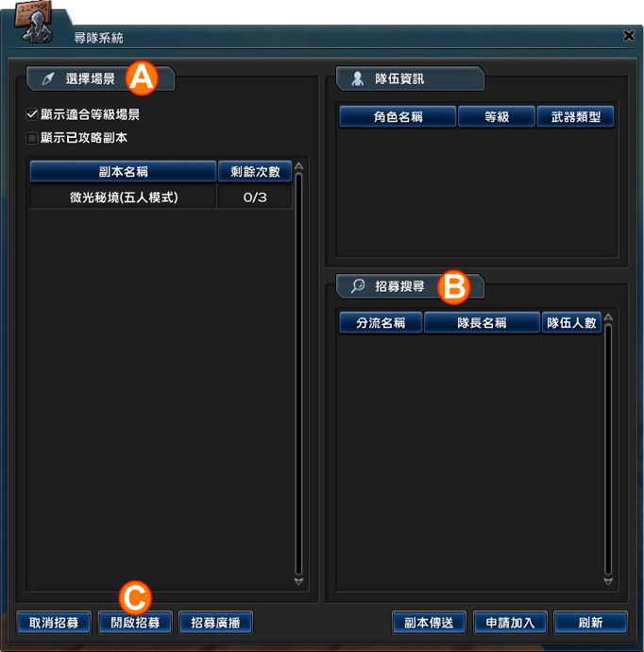Click the up arrow of recruit search scrollbar
This screenshot has height=652, width=644.
point(608,317)
